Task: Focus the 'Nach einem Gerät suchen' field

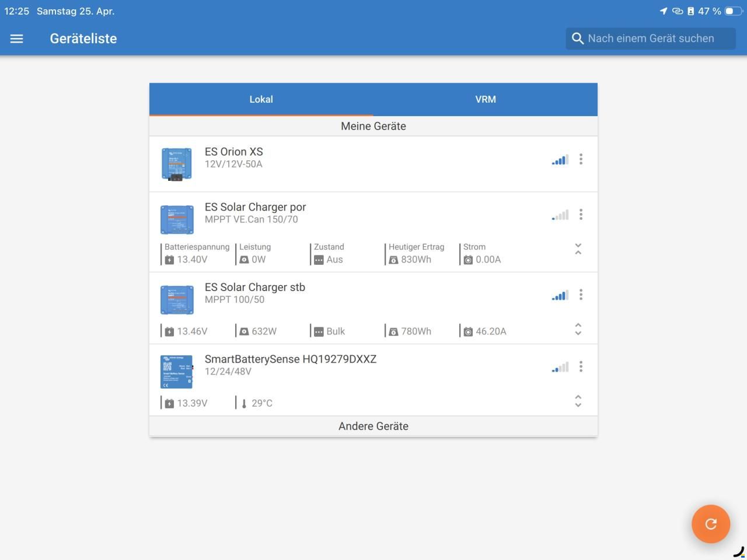Action: click(x=651, y=38)
